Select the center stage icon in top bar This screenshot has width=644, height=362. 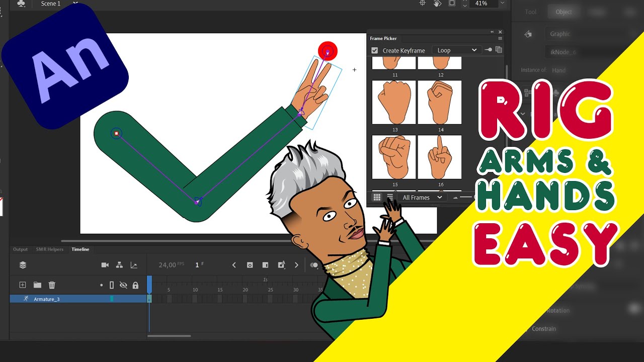(x=423, y=3)
